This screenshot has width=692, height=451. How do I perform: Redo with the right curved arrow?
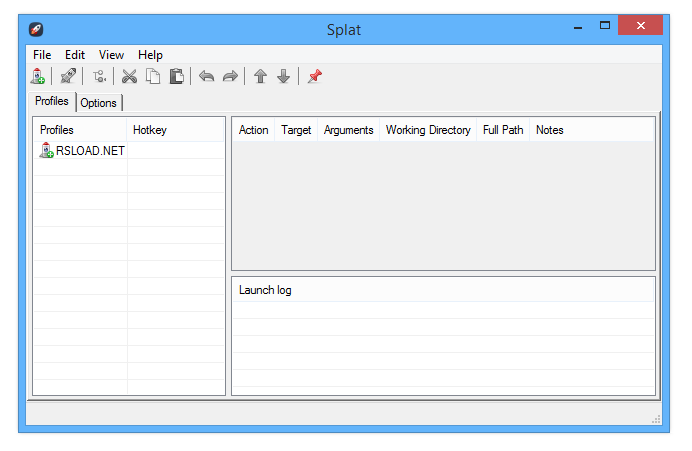point(230,76)
